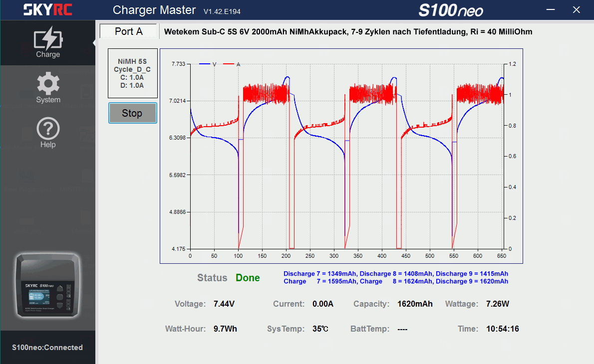Close the Charger Master window
Viewport: 594px width, 364px height.
pyautogui.click(x=577, y=9)
